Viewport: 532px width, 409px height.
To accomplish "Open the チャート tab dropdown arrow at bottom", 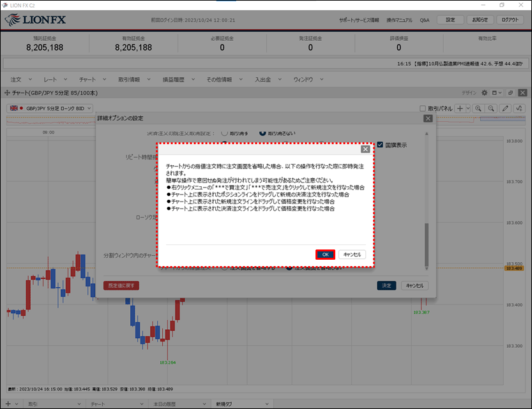I will 142,404.
